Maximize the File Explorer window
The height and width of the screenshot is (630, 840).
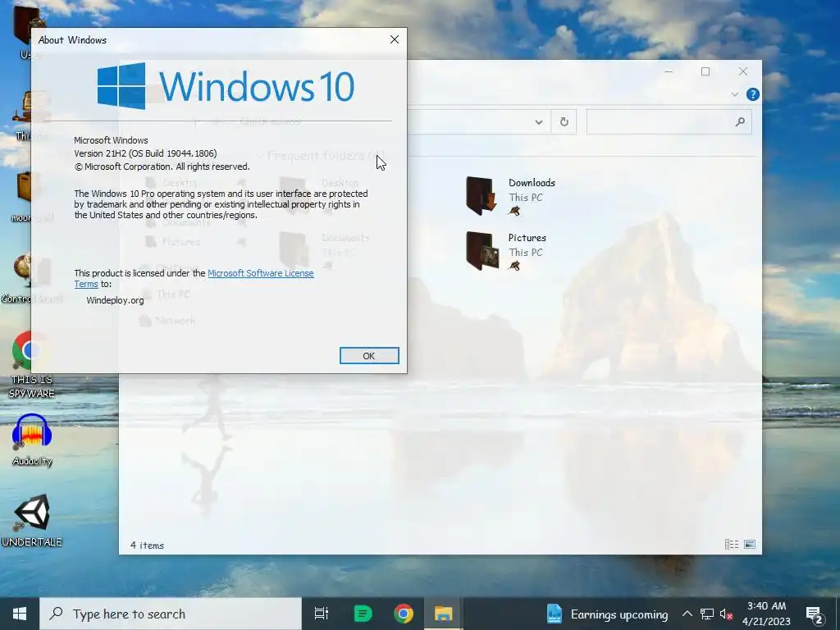coord(705,71)
